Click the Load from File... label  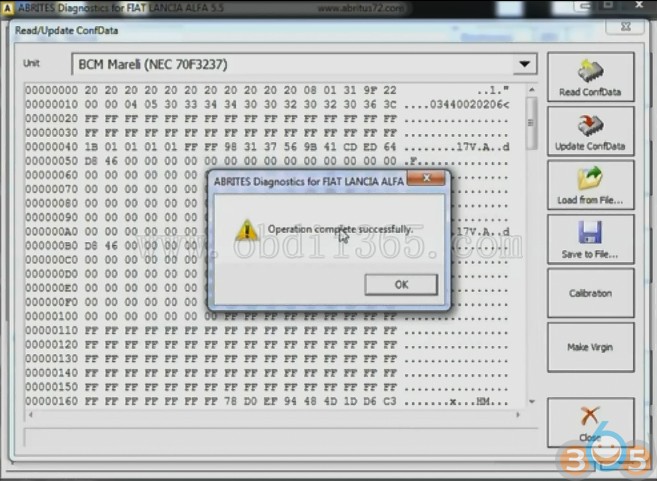coord(590,200)
